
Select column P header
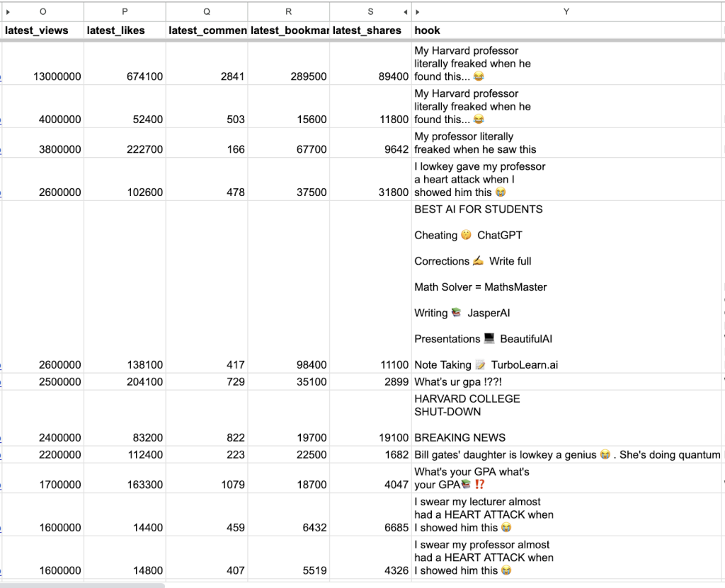125,11
